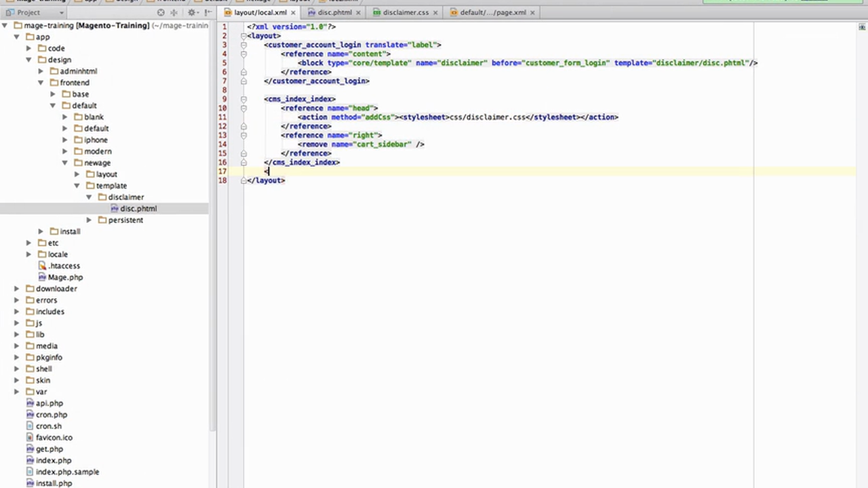This screenshot has width=868, height=488.
Task: Open the Project panel settings gear
Action: [193, 12]
